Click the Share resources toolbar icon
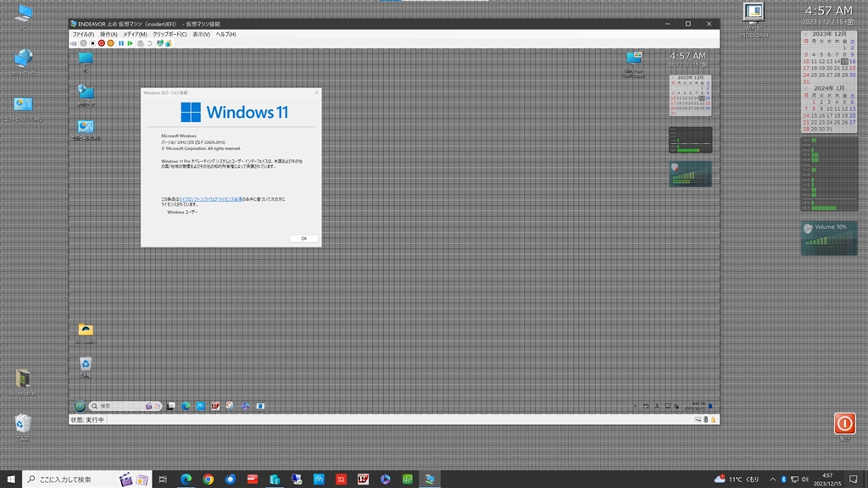868x488 pixels. pos(169,43)
